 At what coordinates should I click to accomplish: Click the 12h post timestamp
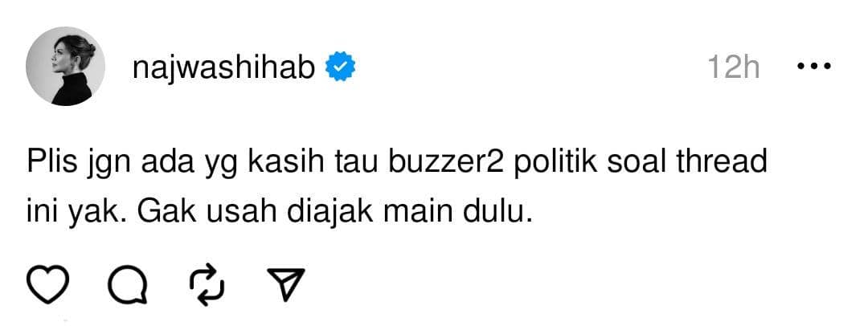(x=734, y=67)
